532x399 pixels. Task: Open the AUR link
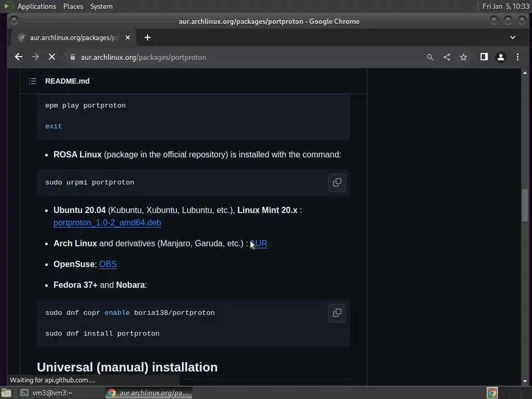(x=259, y=243)
